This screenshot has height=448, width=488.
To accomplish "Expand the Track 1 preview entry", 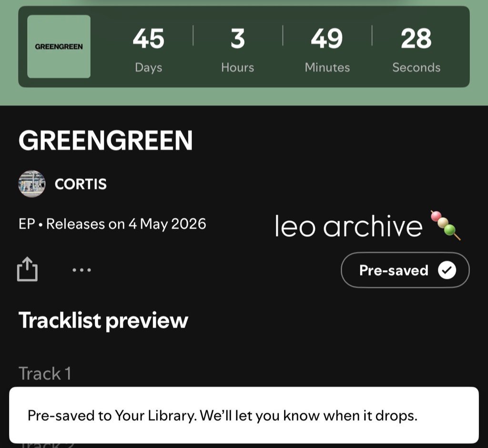I will pos(45,374).
